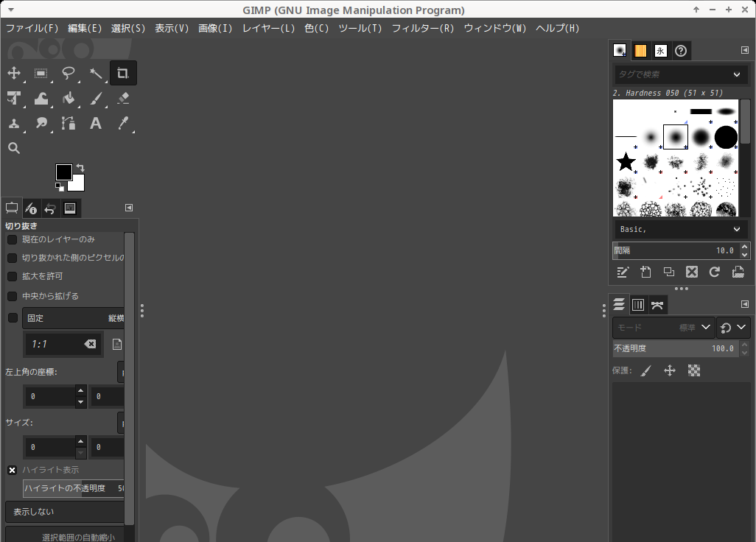Image resolution: width=756 pixels, height=542 pixels.
Task: Select the Rectangle Select tool
Action: [41, 73]
